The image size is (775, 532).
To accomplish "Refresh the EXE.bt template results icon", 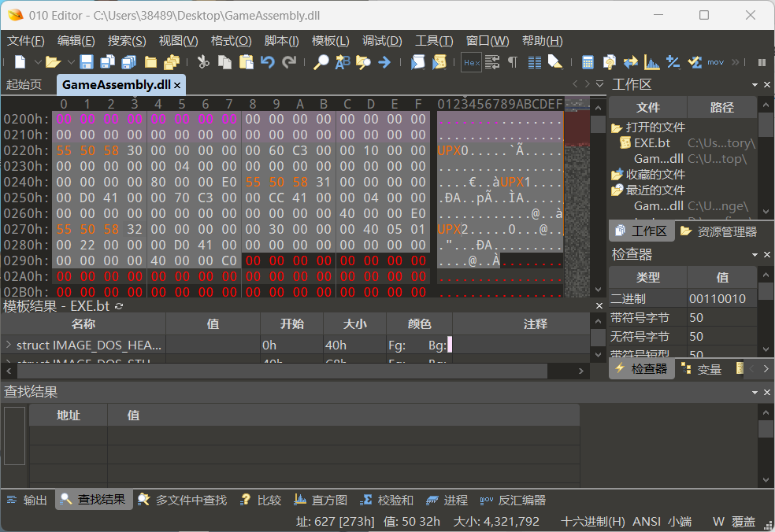I will pyautogui.click(x=119, y=306).
